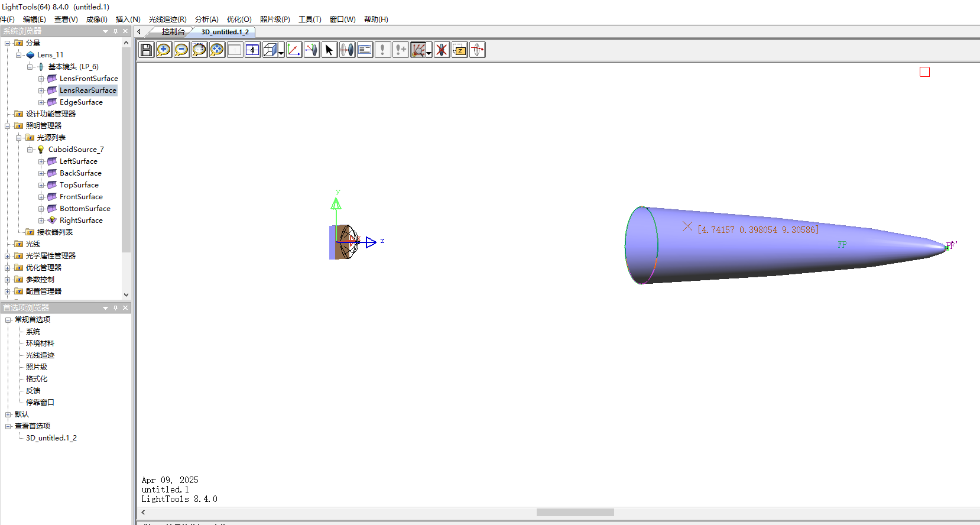The image size is (980, 525).
Task: Collapse the CuboidSource_7 tree node
Action: 30,150
